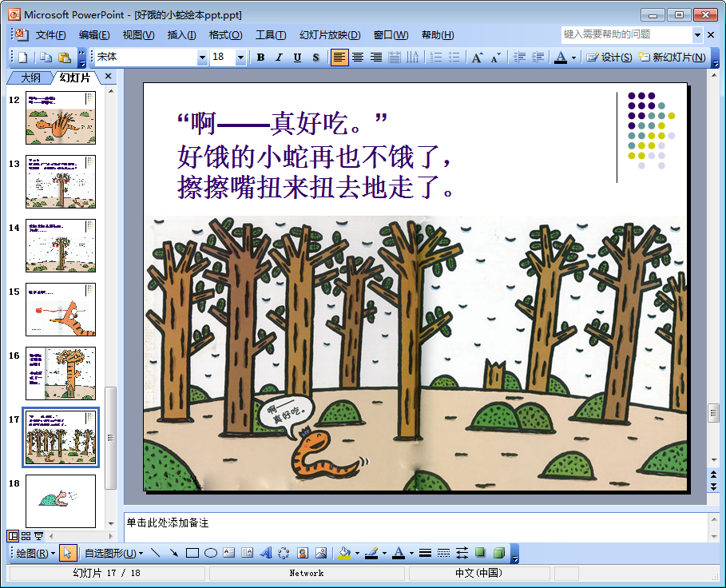
Task: Click Decrease Indent icon
Action: tap(519, 58)
